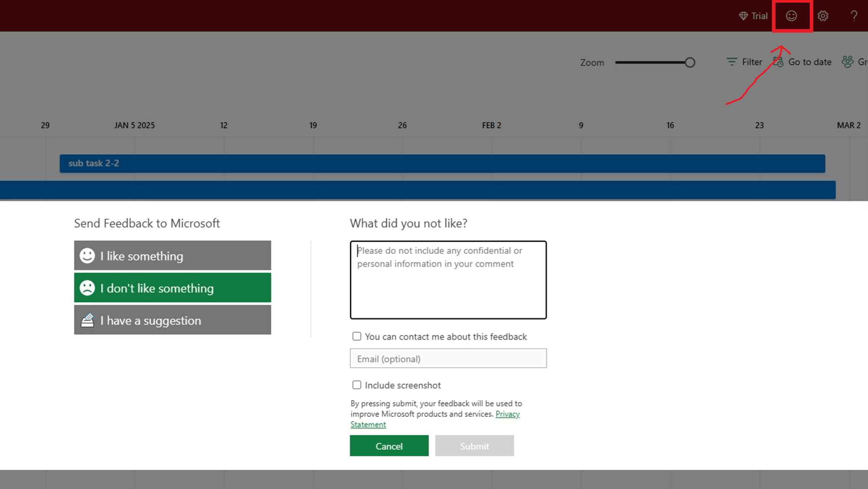This screenshot has width=868, height=489.
Task: Select the sub task 2-2 bar
Action: [x=442, y=163]
